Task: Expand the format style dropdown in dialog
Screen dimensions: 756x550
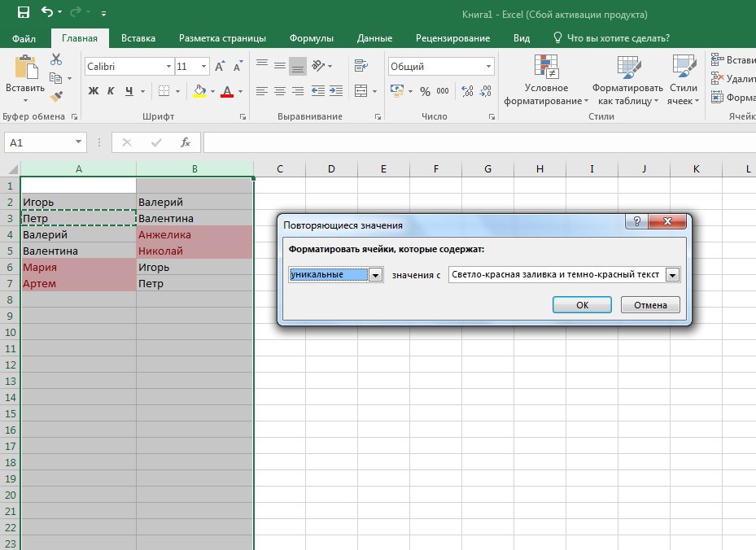Action: coord(672,275)
